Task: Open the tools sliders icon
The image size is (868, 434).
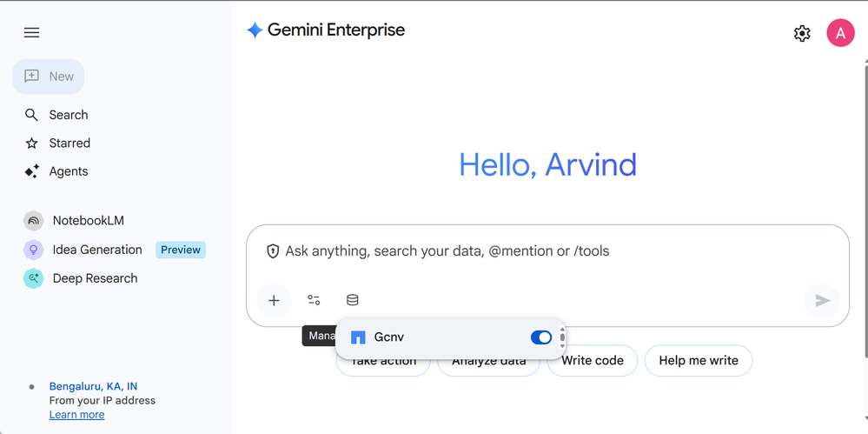Action: tap(314, 300)
